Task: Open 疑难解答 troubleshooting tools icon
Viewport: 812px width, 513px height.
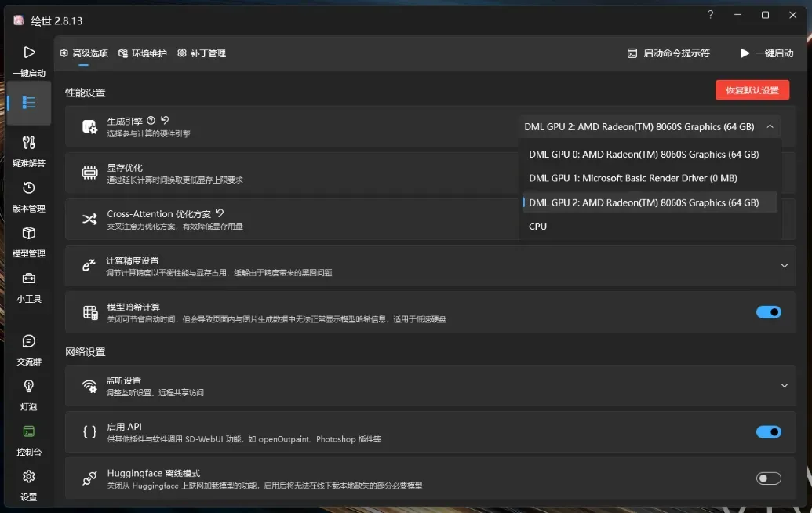Action: click(29, 143)
